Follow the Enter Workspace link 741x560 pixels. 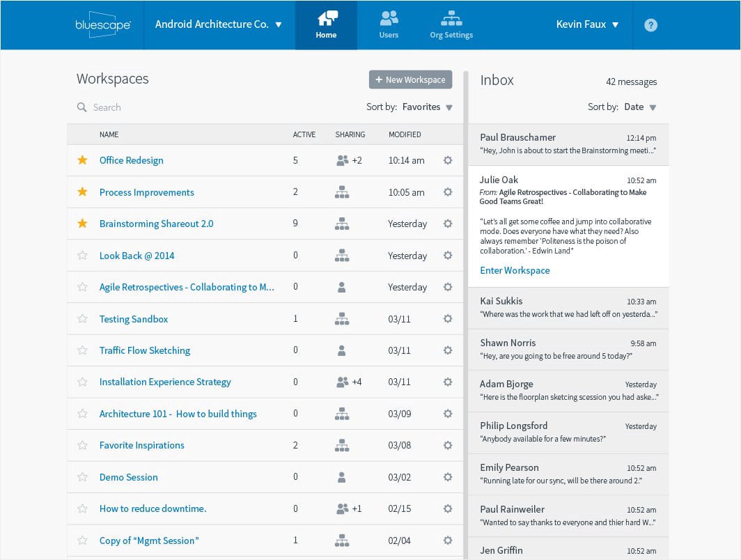coord(515,270)
